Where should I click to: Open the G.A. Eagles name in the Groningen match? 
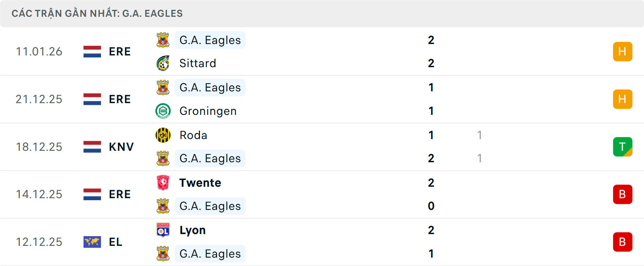pos(210,88)
